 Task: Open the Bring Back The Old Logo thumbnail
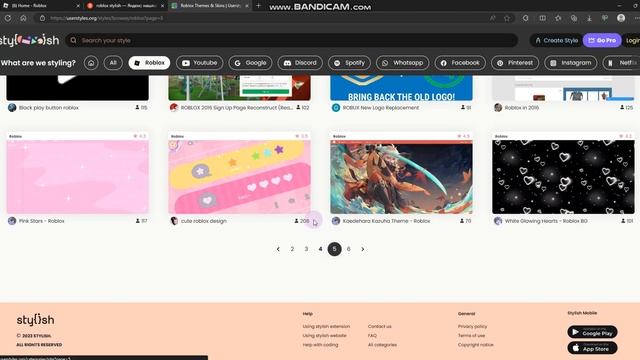pyautogui.click(x=401, y=88)
